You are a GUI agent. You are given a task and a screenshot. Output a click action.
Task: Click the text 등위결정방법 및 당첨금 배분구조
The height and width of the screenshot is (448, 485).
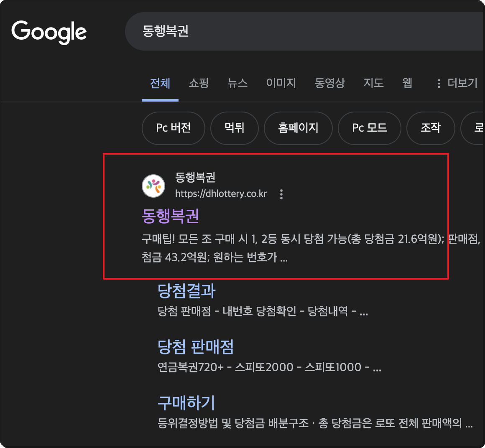click(233, 423)
